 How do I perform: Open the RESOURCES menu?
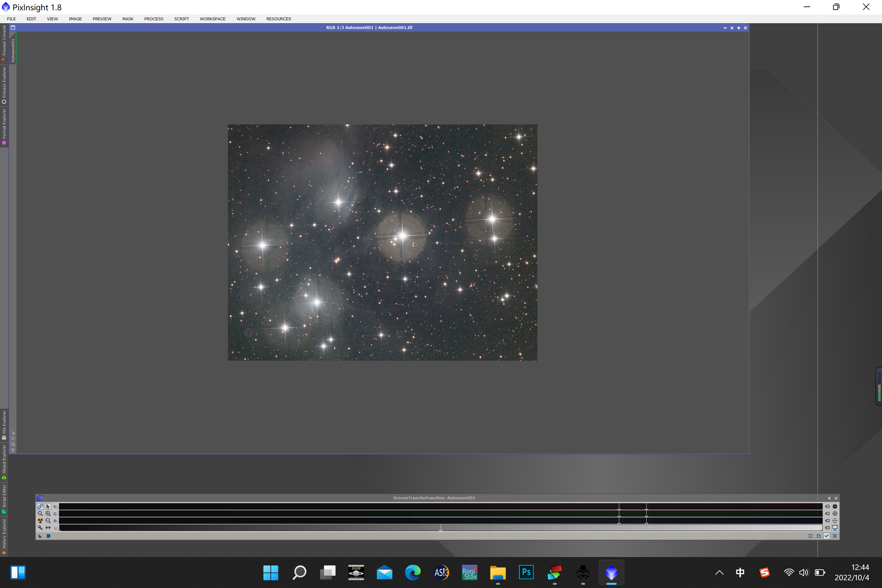click(x=279, y=19)
